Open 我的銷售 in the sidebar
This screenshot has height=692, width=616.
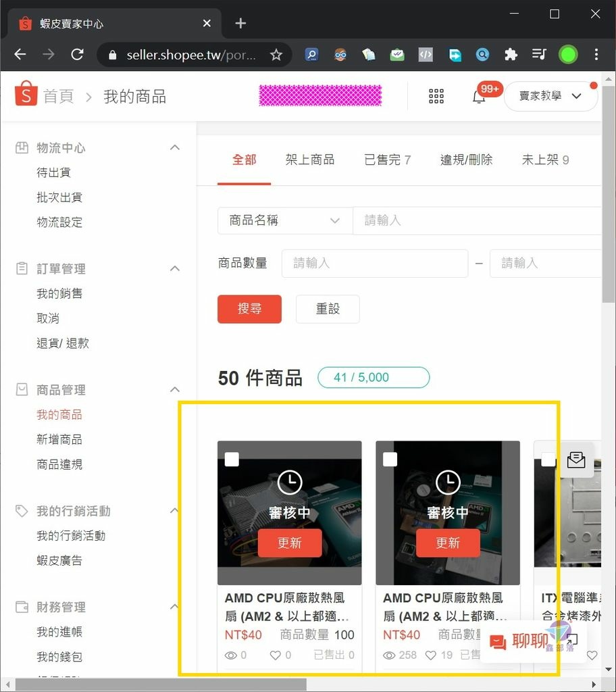click(x=59, y=293)
